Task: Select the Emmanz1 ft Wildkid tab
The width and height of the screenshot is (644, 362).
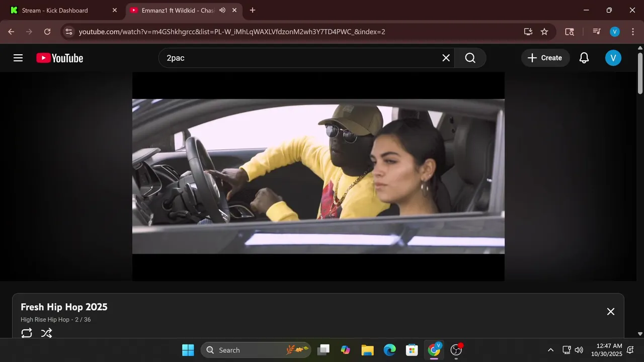Action: (x=178, y=10)
